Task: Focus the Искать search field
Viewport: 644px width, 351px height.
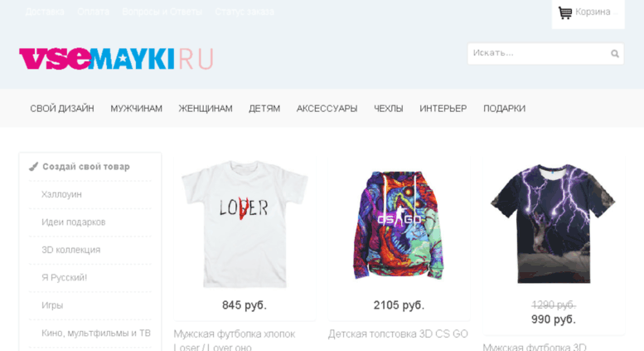Action: pyautogui.click(x=545, y=53)
